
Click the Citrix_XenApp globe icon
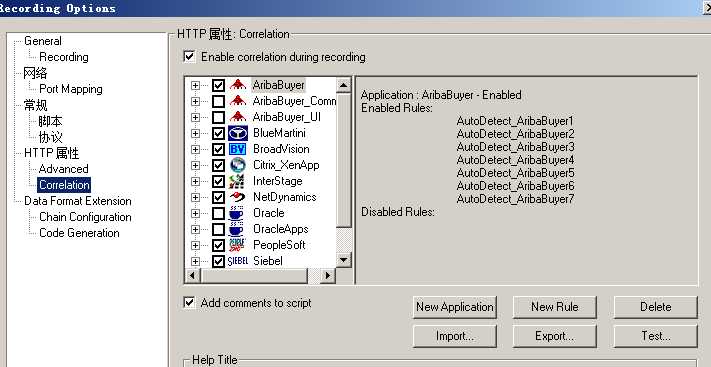238,165
